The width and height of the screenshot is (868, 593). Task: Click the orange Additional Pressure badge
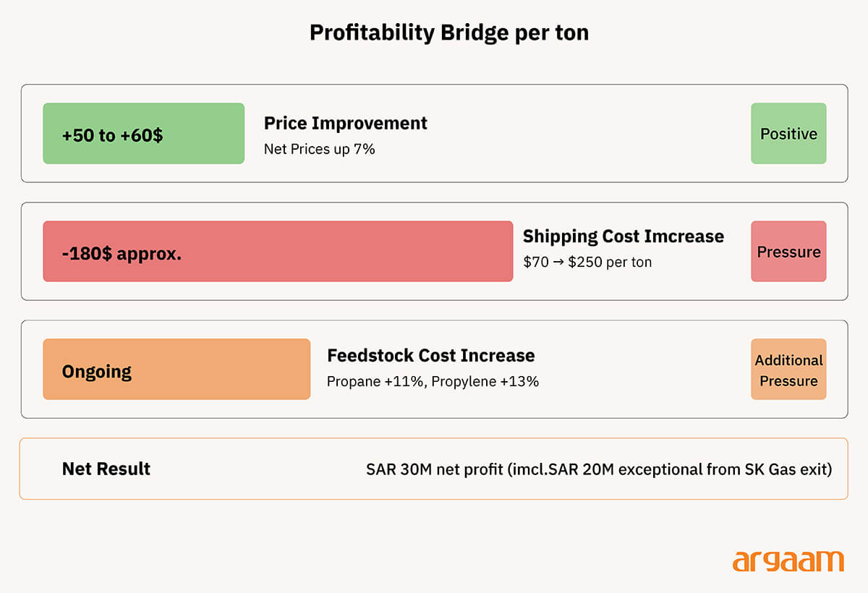point(788,370)
